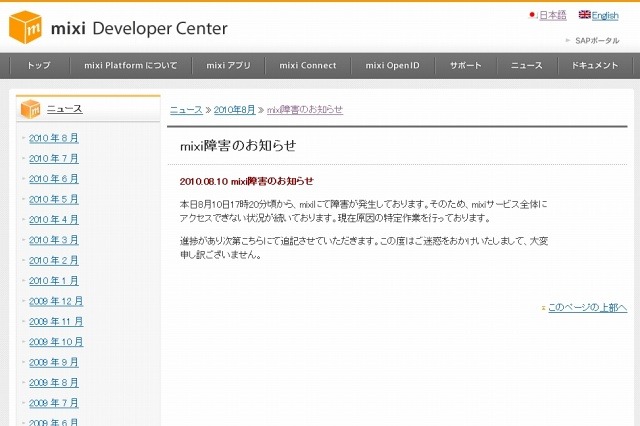Click the orange cube icon beside ニュース

31,109
